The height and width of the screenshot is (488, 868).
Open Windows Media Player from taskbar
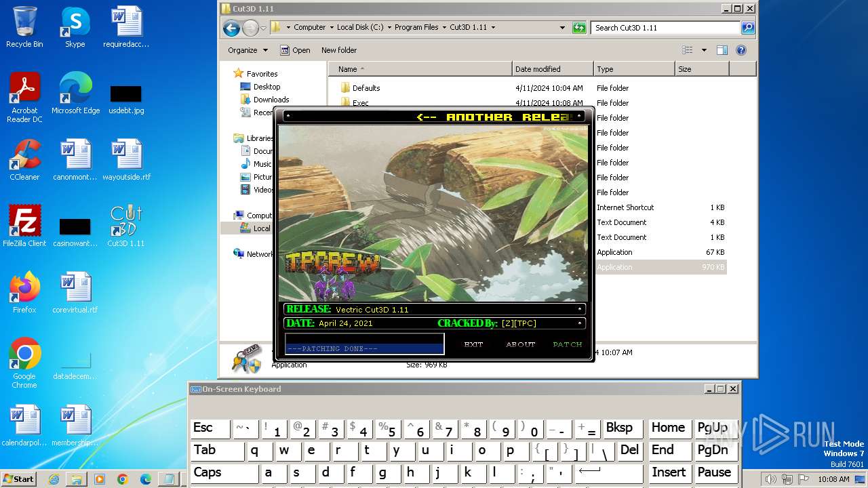click(100, 479)
